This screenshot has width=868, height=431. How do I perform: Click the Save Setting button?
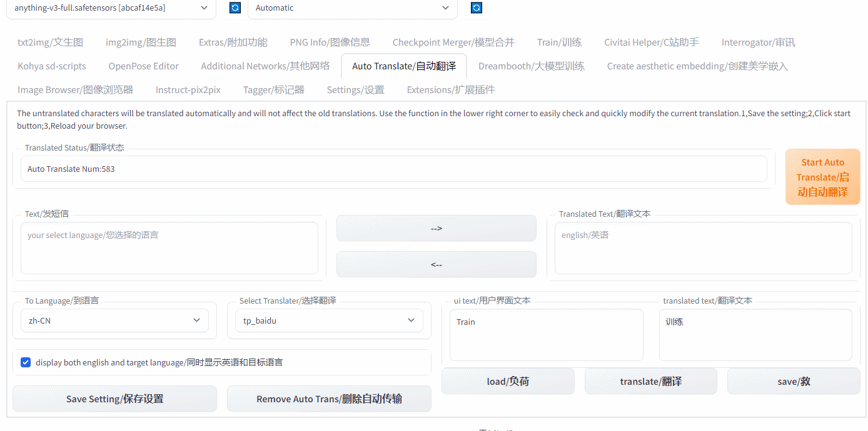tap(114, 399)
